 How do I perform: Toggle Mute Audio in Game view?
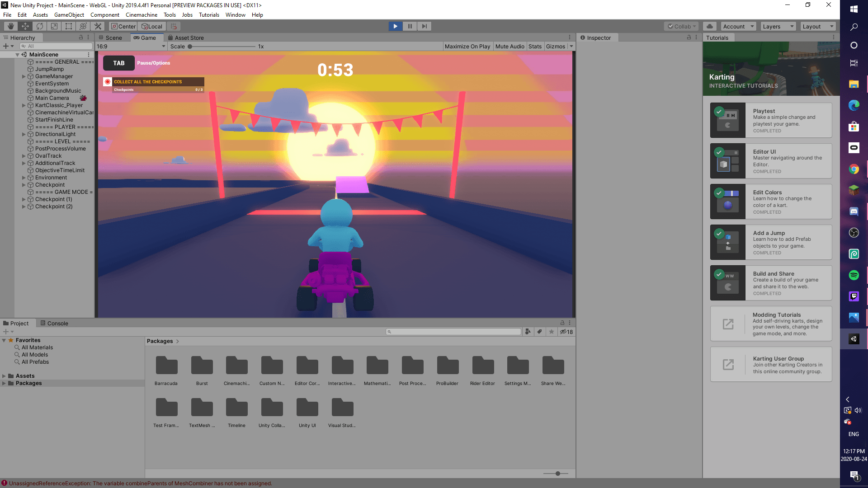(x=509, y=47)
